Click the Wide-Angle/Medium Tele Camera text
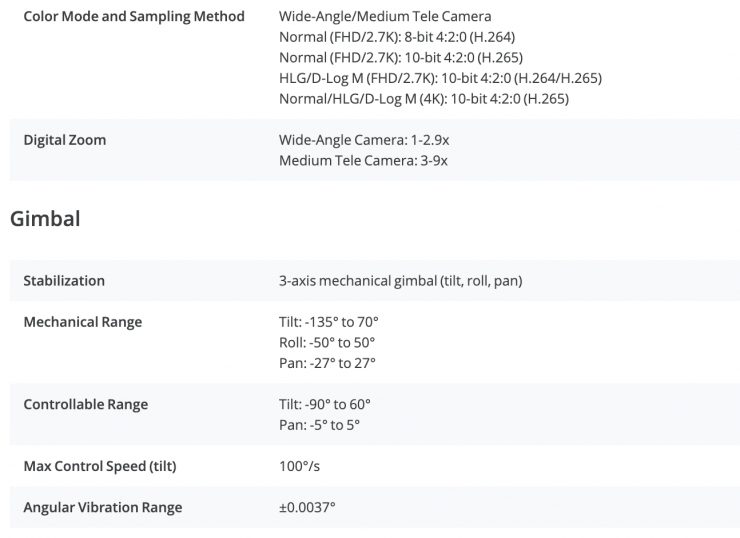The width and height of the screenshot is (740, 538). tap(385, 17)
